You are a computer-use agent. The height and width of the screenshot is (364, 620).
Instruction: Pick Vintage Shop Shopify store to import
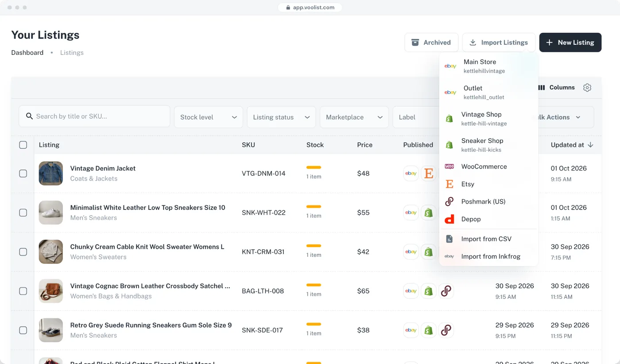pyautogui.click(x=489, y=119)
